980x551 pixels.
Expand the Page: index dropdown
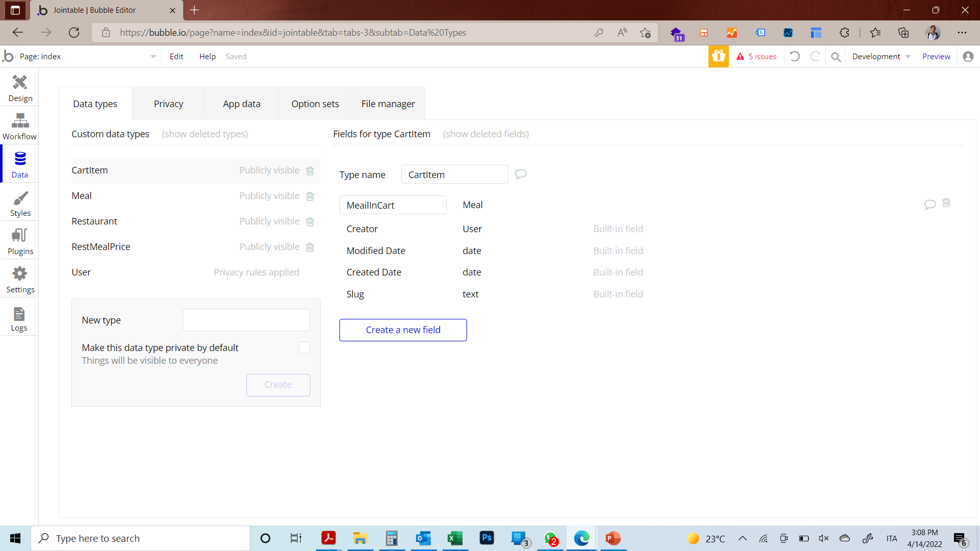[x=153, y=57]
